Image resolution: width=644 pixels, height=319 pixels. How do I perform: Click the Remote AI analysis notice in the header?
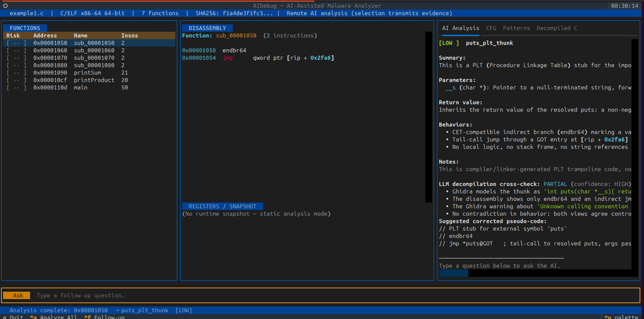point(369,13)
